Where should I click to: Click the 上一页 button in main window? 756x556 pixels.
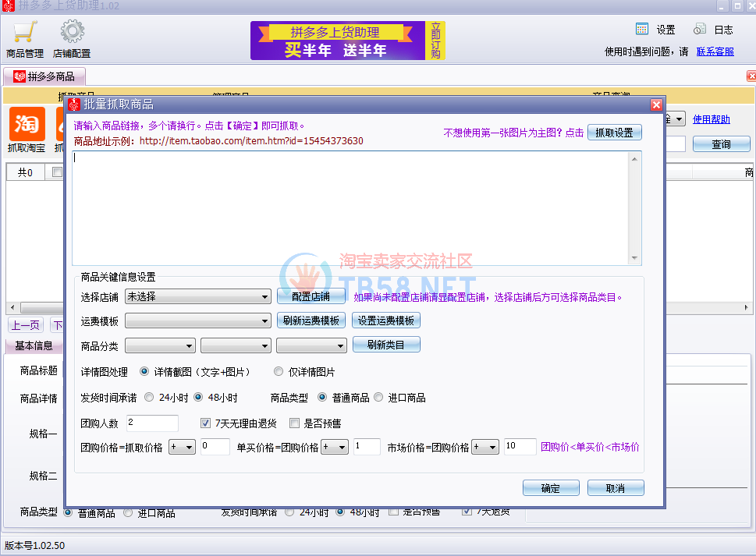(26, 325)
